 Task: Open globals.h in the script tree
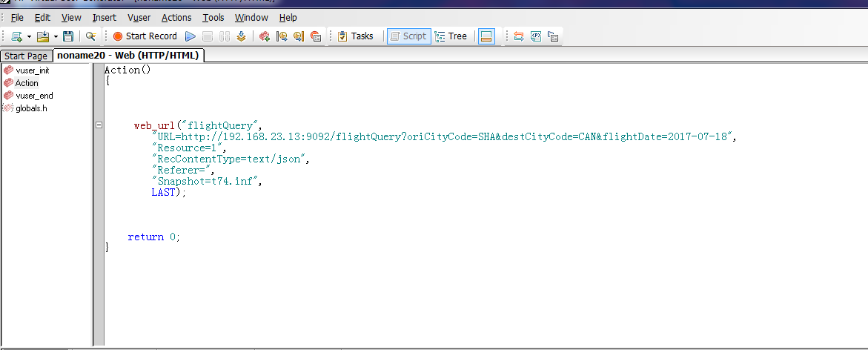tap(32, 108)
